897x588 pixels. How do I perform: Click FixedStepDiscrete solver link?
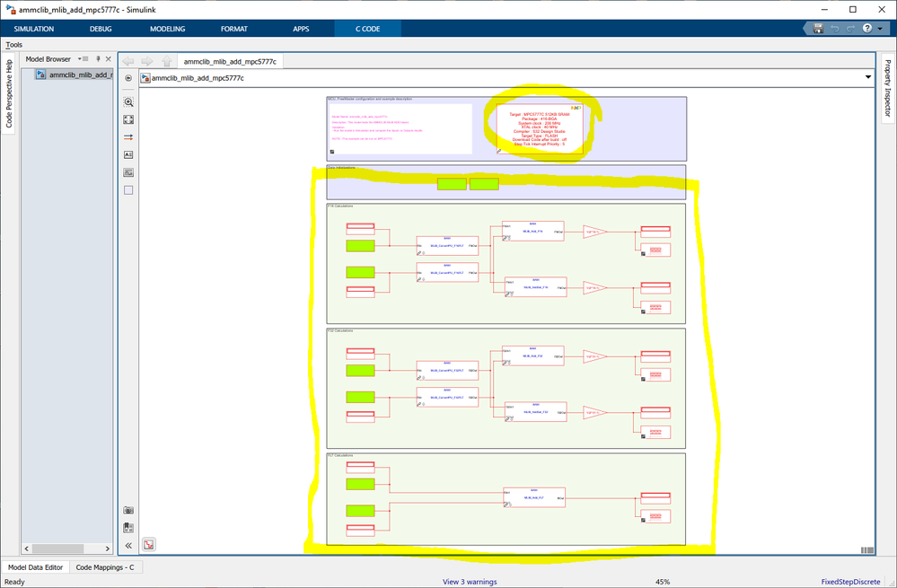point(850,582)
